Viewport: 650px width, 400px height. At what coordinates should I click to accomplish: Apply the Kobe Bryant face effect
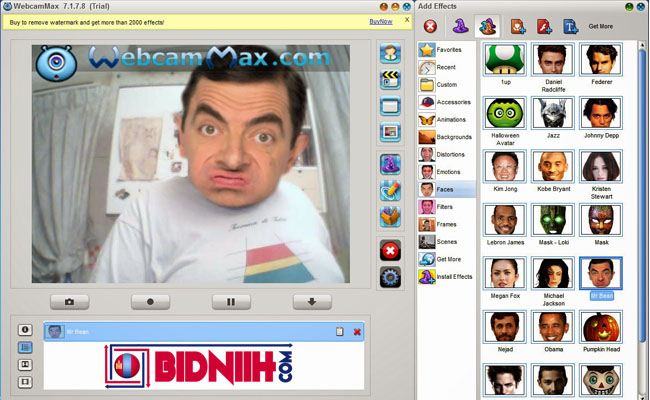pyautogui.click(x=553, y=166)
